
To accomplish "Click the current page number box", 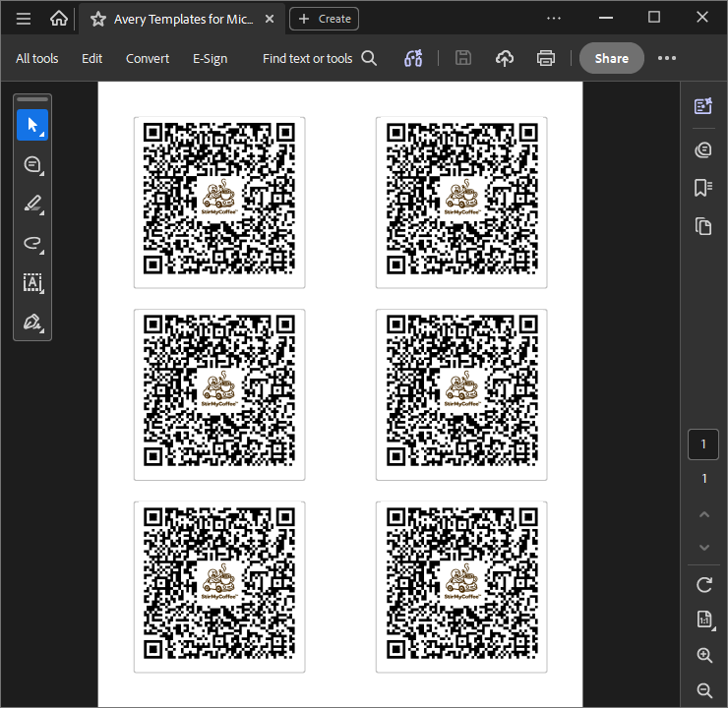I will [703, 444].
